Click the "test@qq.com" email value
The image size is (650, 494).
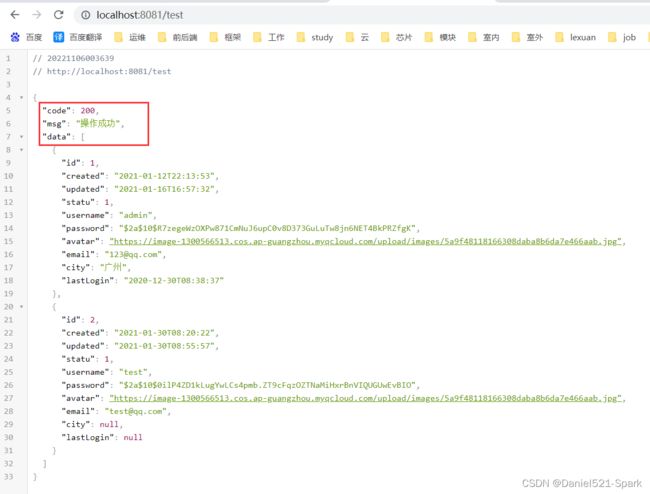tap(136, 412)
